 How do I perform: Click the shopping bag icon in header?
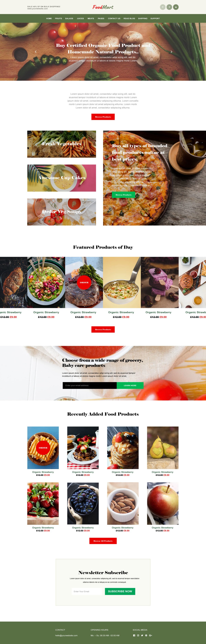(176, 7)
